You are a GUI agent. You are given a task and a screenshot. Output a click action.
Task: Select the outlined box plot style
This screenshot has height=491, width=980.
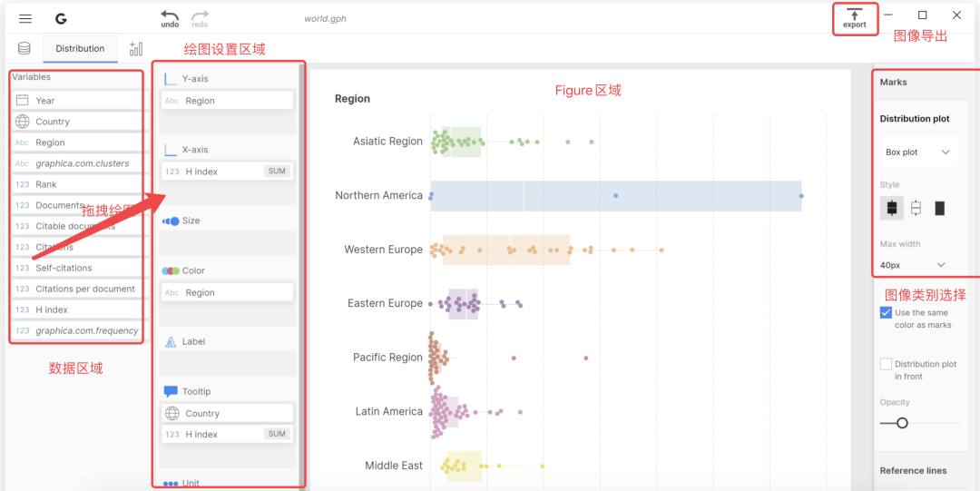tap(916, 208)
